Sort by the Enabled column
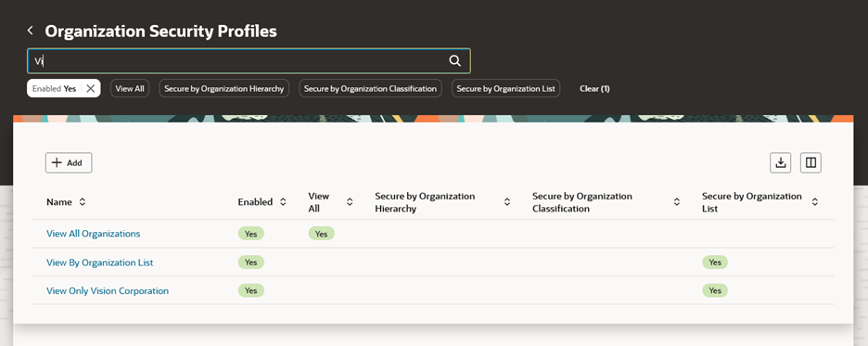Screen dimensions: 868x346 [283, 202]
